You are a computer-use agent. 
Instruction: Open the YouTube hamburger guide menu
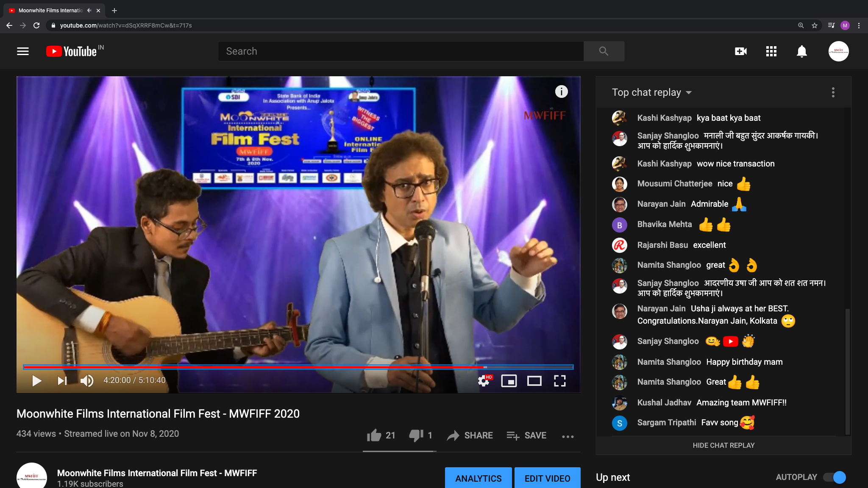23,51
